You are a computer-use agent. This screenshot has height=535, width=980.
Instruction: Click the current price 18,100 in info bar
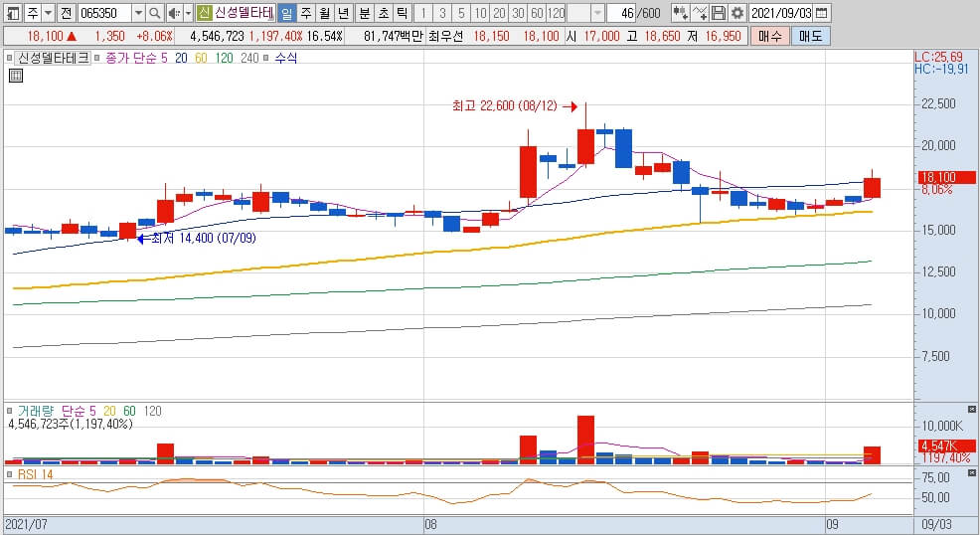45,36
